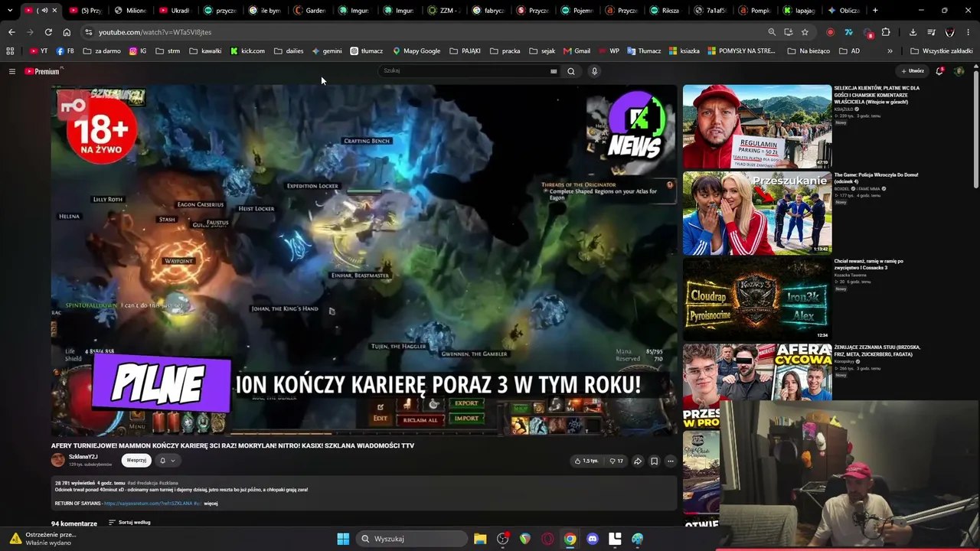
Task: Open the Opera browser taskbar icon
Action: [547, 539]
